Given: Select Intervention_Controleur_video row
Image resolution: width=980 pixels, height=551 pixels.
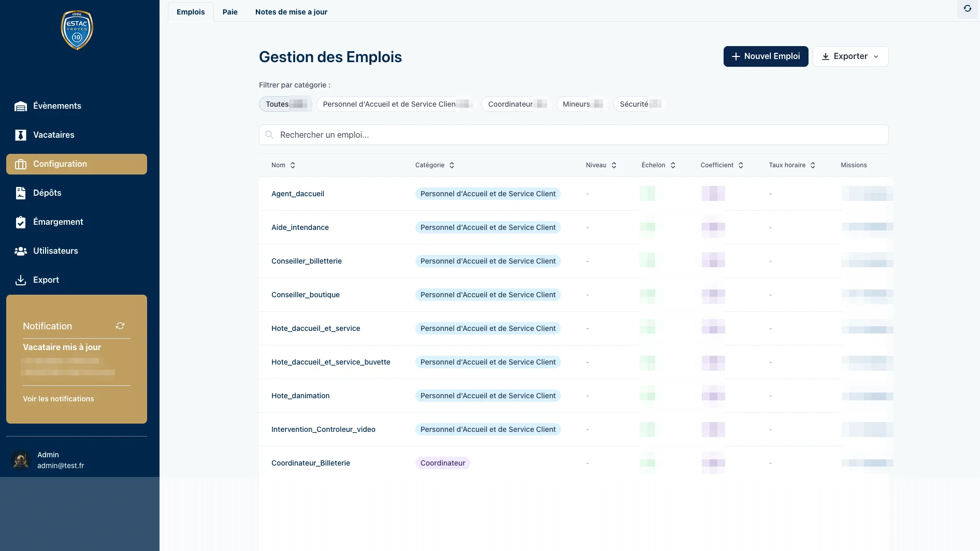Looking at the screenshot, I should point(573,429).
